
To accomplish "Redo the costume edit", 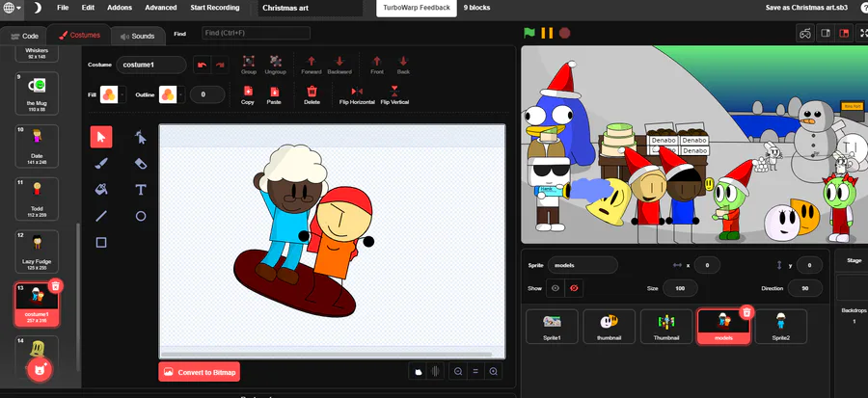I will point(220,65).
